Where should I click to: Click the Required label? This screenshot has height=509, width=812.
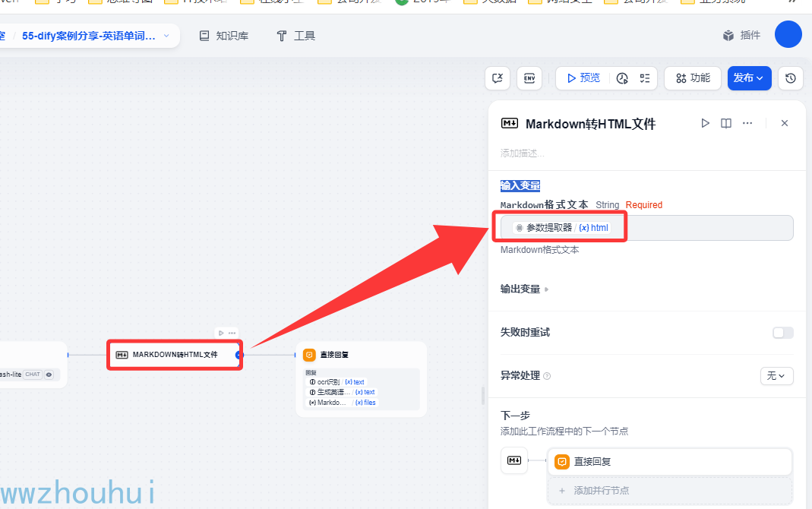tap(643, 205)
